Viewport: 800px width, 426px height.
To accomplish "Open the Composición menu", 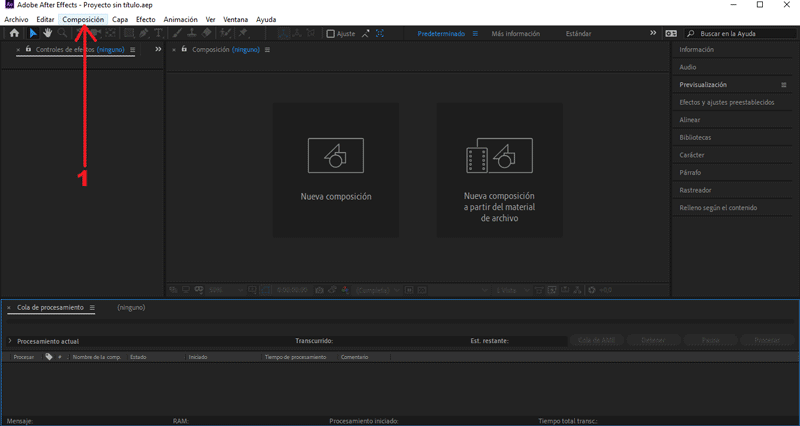I will click(x=83, y=20).
